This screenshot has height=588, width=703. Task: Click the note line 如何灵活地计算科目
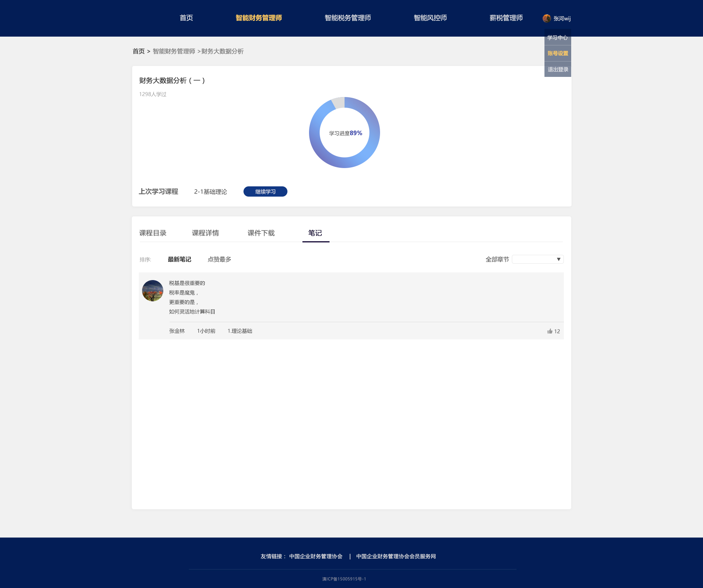(x=192, y=312)
